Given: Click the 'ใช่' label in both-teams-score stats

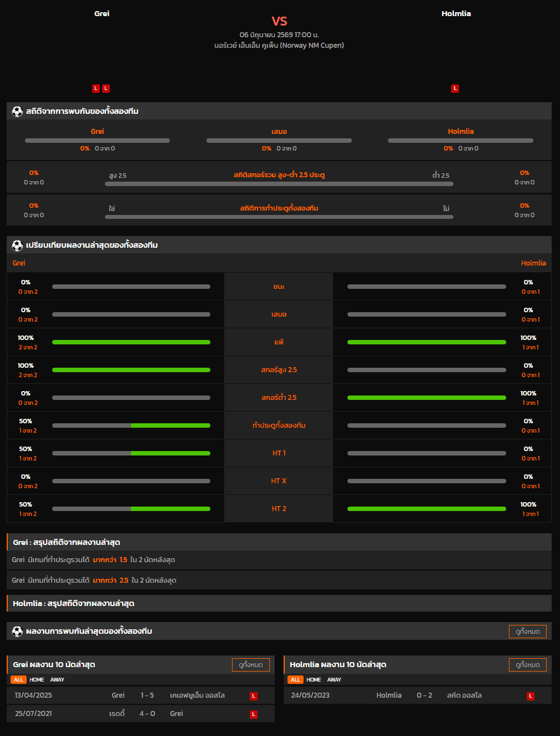Looking at the screenshot, I should click(x=112, y=209).
